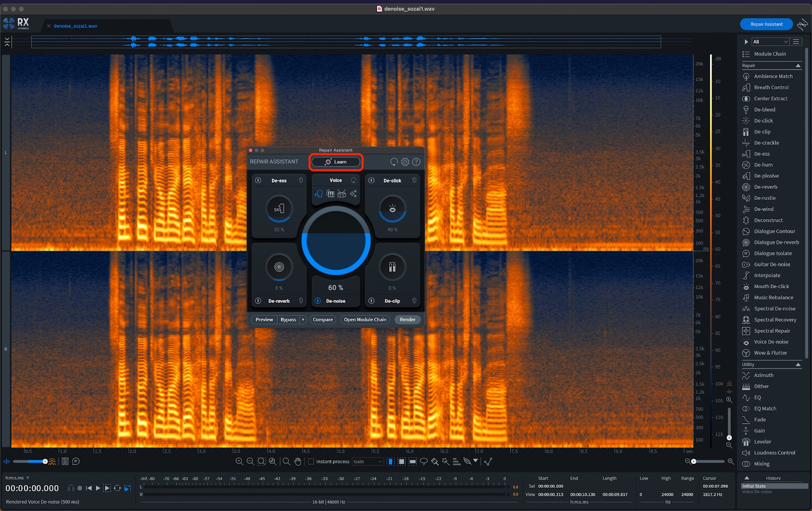Open the Gain instant process dropdown
812x511 pixels.
[x=368, y=461]
